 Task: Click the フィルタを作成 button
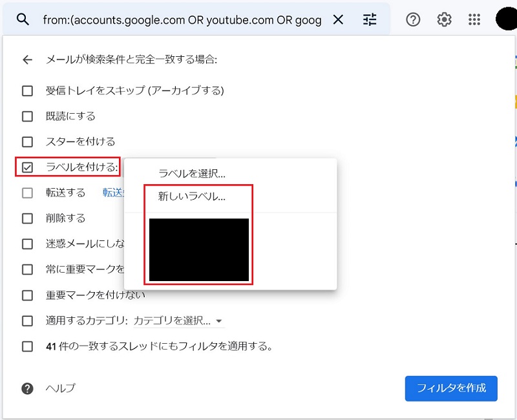point(451,388)
